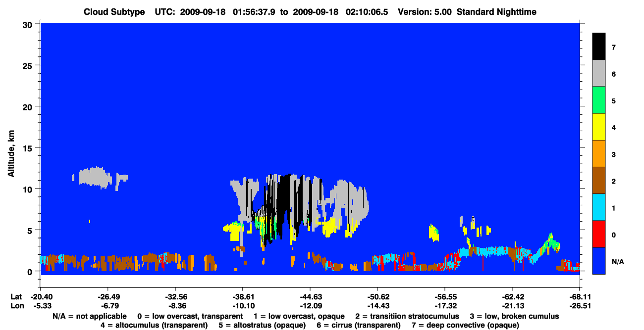Click the gray color bar segment for class 6
This screenshot has width=644, height=330.
point(599,73)
